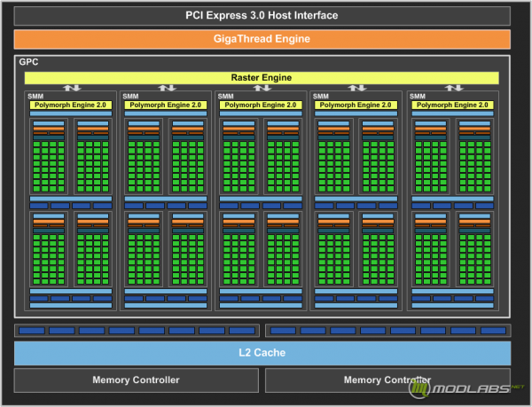This screenshot has height=407, width=532.
Task: Select Polymorph Engine 2.0 in the leftmost SMM
Action: point(71,106)
